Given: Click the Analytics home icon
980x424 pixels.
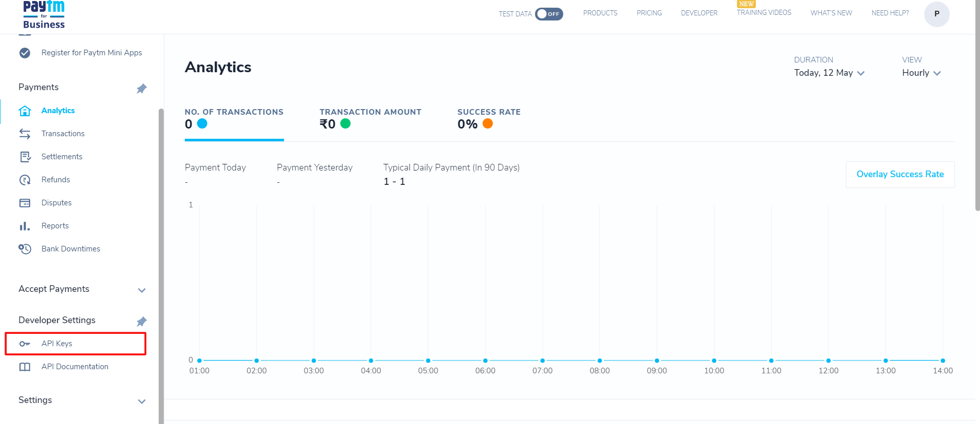Looking at the screenshot, I should [x=25, y=111].
